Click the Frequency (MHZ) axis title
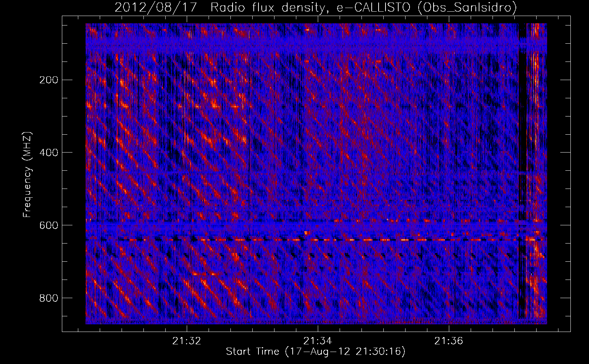 [27, 174]
